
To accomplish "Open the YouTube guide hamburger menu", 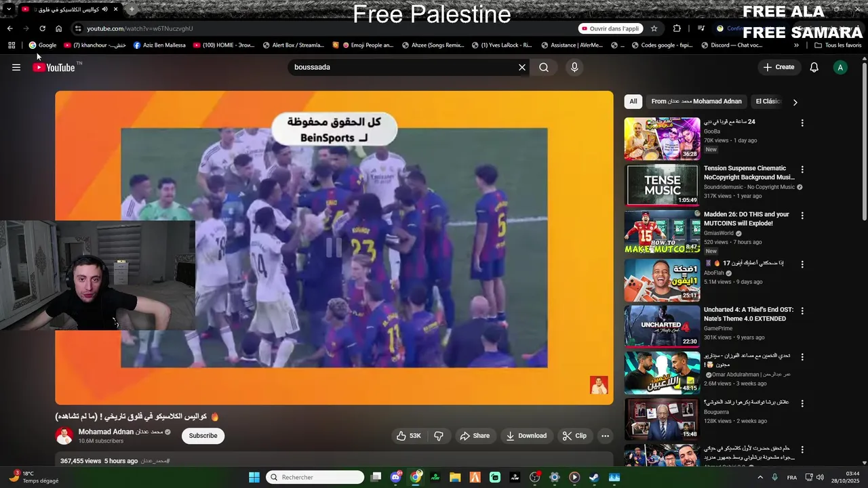I will tap(16, 67).
